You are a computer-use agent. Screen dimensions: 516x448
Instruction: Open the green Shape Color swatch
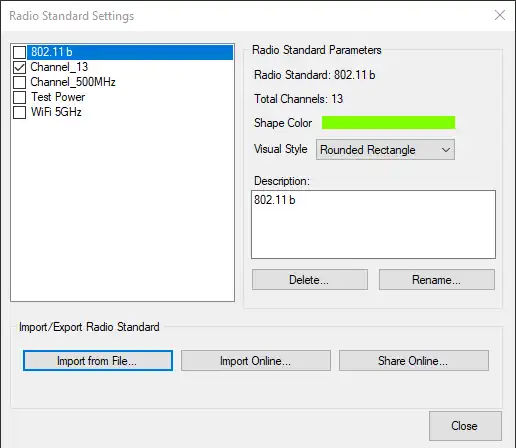[388, 123]
